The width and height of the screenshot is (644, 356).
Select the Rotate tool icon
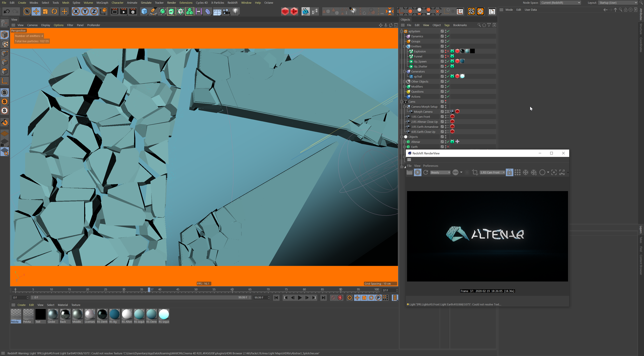pos(54,12)
